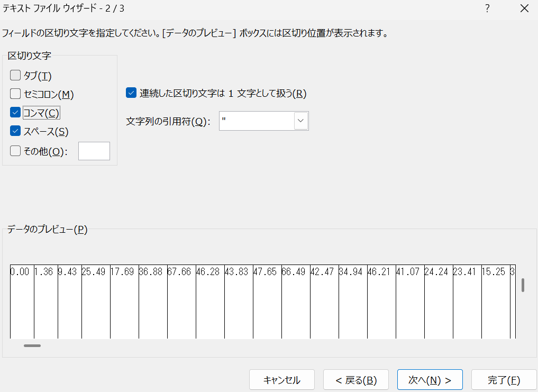Click the 文字列の引用符(Q): label

coord(168,121)
